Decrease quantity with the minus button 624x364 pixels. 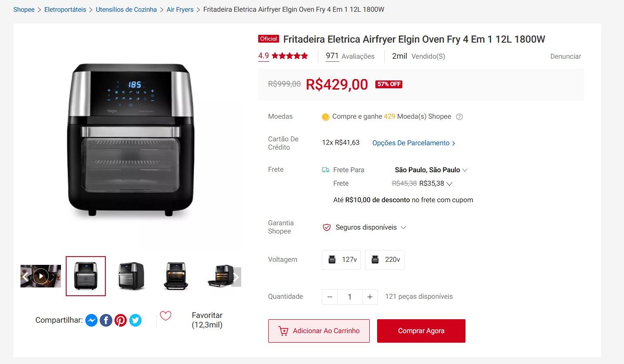coord(330,297)
